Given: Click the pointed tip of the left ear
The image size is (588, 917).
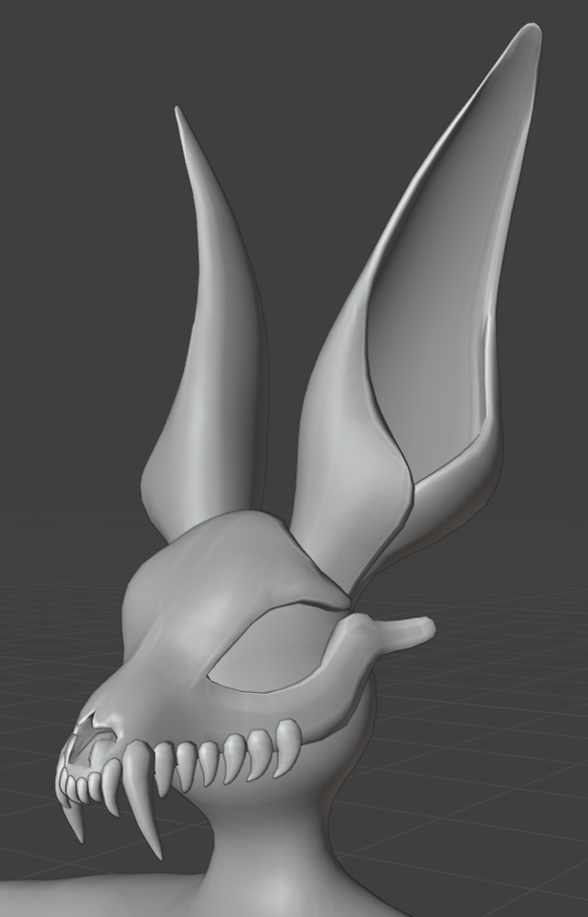Looking at the screenshot, I should tap(178, 114).
